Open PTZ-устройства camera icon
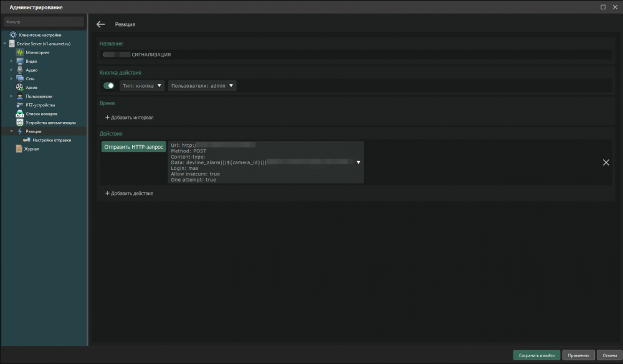 pyautogui.click(x=20, y=105)
